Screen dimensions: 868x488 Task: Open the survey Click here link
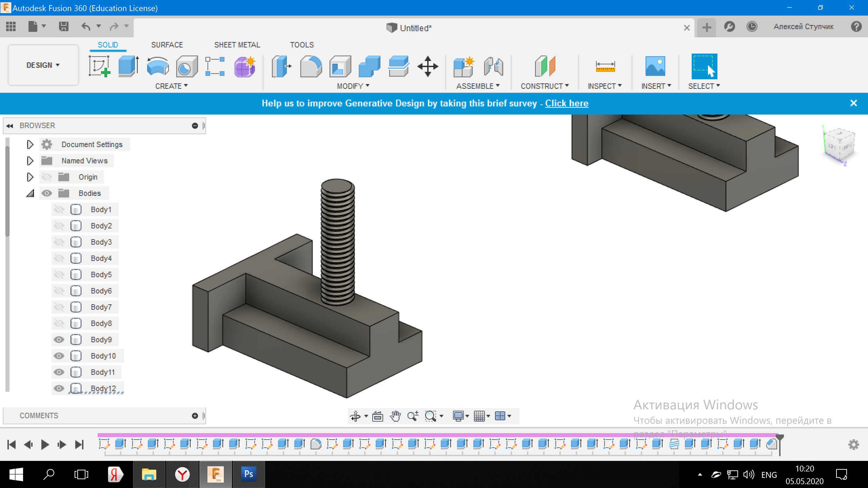point(567,103)
